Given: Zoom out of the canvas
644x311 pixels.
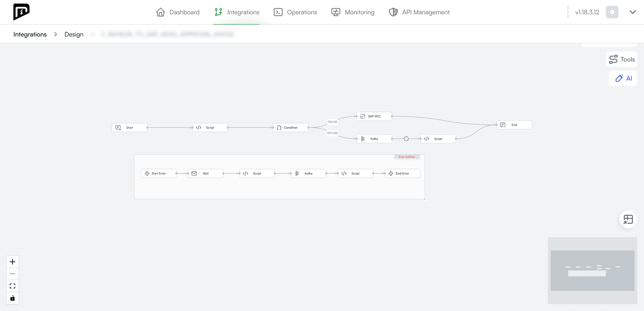Looking at the screenshot, I should click(12, 274).
